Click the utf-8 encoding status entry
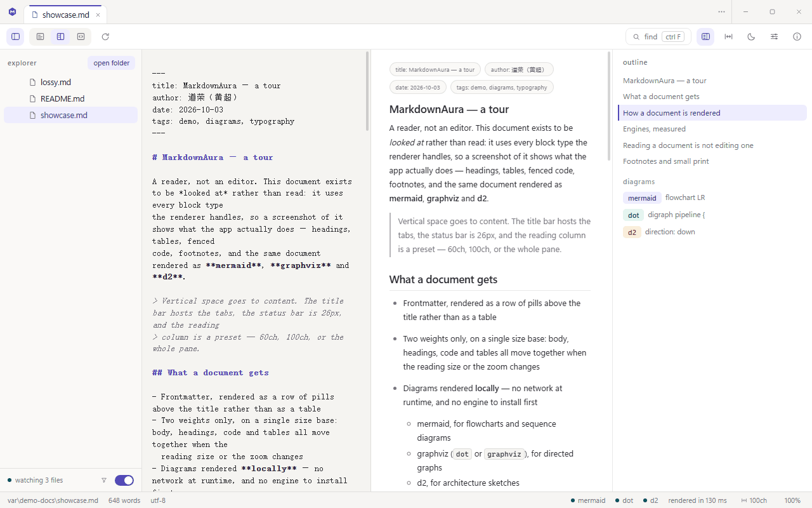Image resolution: width=812 pixels, height=508 pixels. coord(158,500)
